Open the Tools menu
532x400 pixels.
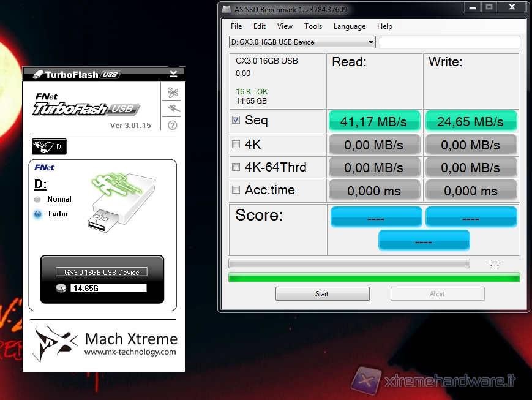pos(313,26)
